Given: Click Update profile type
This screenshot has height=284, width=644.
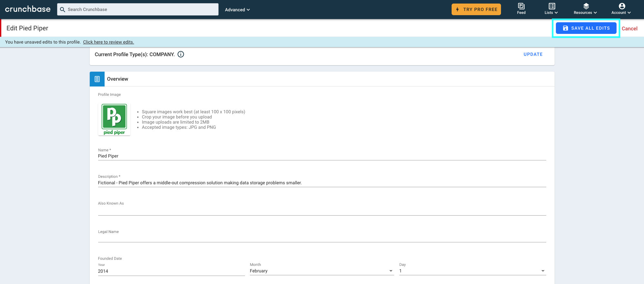Looking at the screenshot, I should pyautogui.click(x=533, y=54).
